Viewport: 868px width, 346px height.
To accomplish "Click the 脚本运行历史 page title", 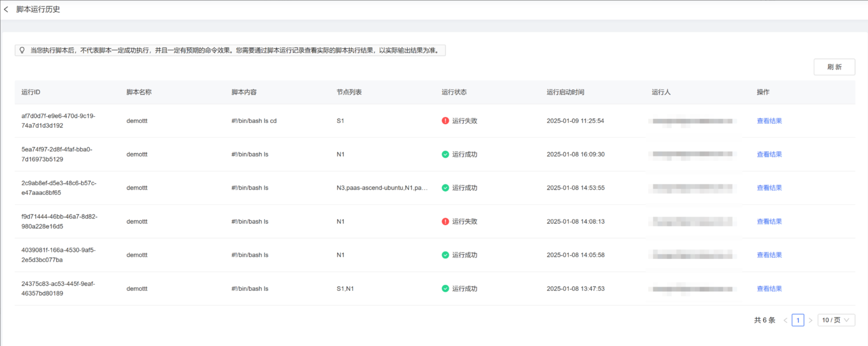I will [38, 9].
